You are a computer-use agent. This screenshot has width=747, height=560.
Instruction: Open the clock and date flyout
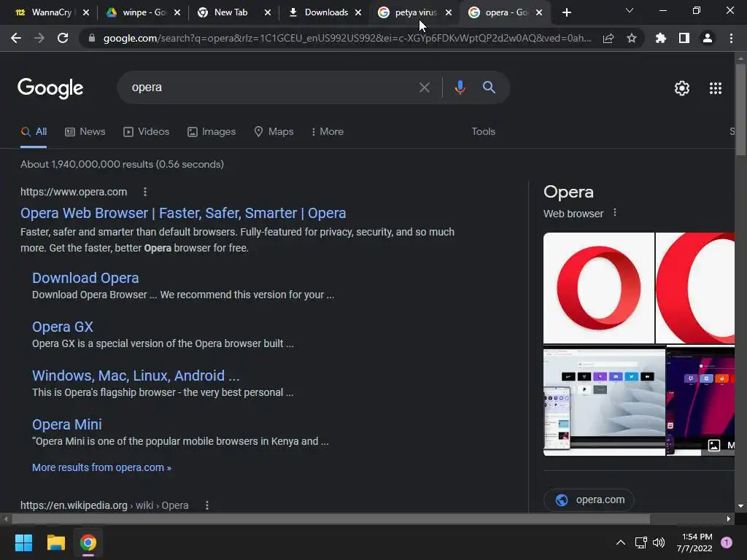coord(694,542)
